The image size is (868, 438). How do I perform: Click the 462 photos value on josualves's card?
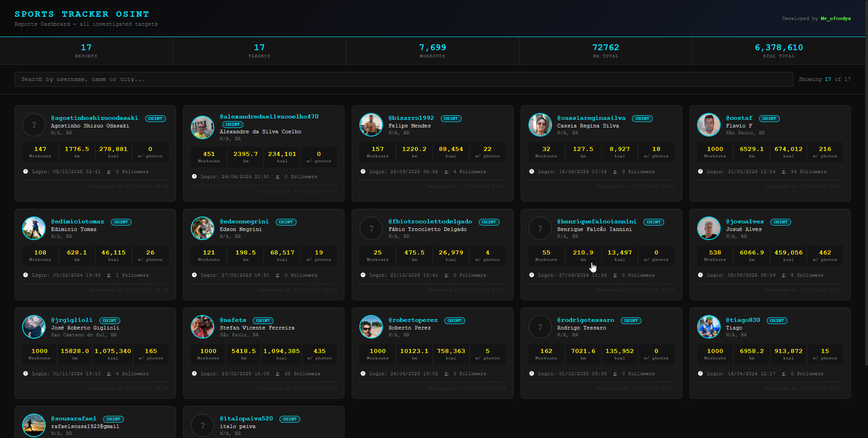pos(825,253)
